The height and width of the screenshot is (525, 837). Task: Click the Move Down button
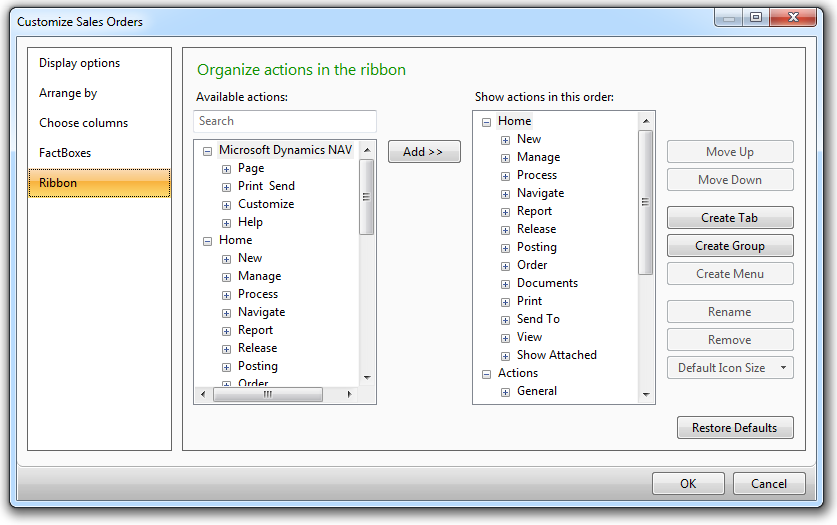click(x=730, y=180)
